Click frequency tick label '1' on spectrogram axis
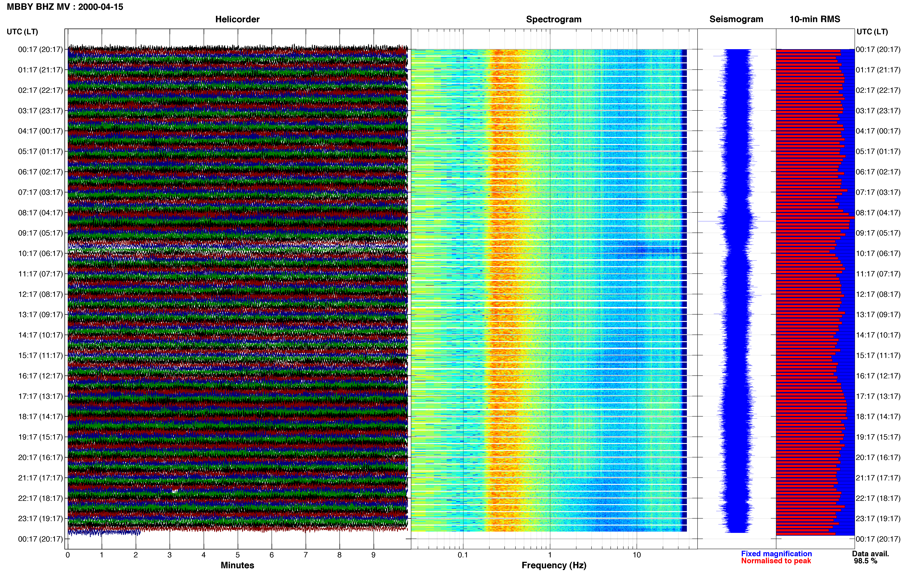Viewport: 924px width, 578px height. [x=550, y=555]
